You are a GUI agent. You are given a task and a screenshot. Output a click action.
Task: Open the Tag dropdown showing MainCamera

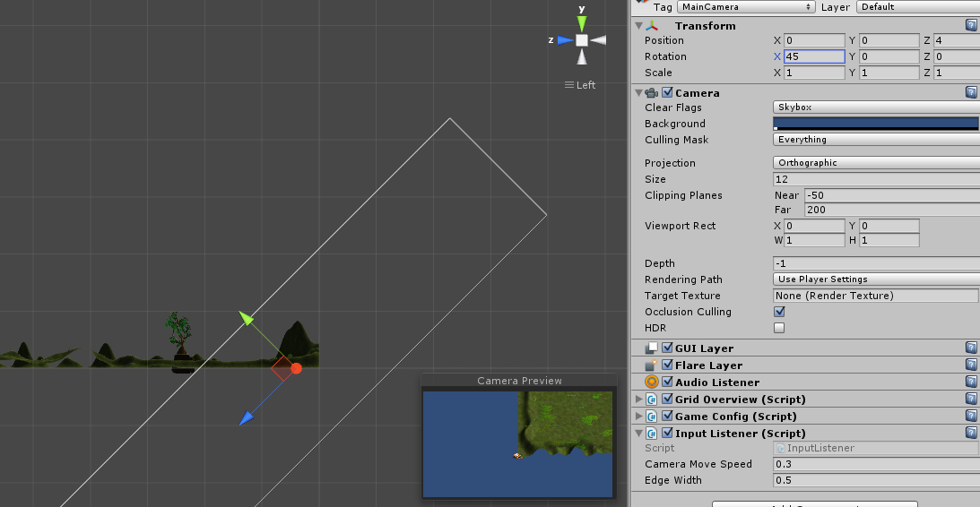pyautogui.click(x=746, y=7)
